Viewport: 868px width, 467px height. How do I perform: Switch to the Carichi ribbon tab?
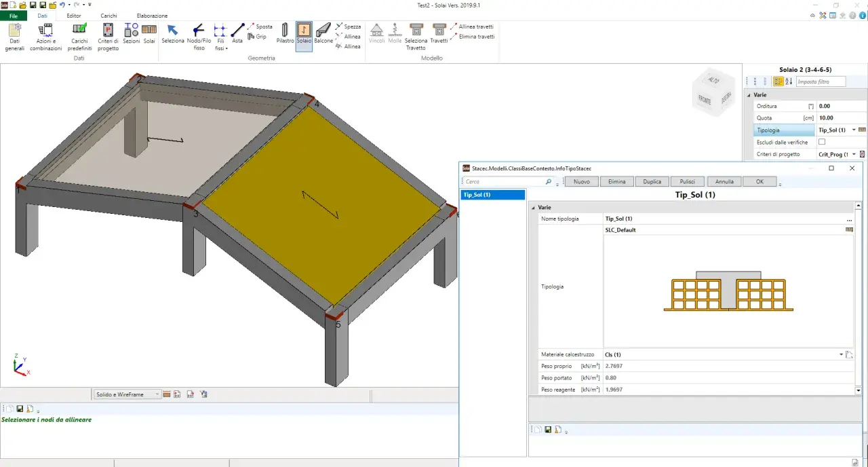click(108, 16)
